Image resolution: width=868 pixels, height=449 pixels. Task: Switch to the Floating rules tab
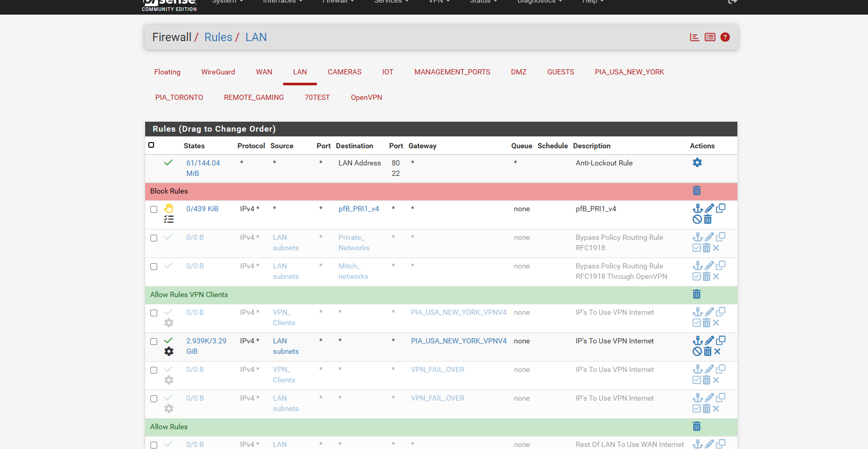pyautogui.click(x=167, y=72)
